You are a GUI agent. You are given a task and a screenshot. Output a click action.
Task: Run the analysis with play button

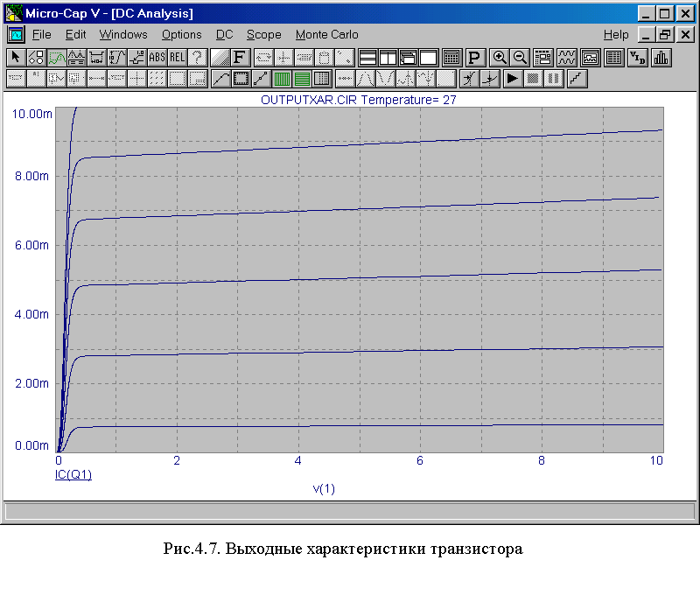click(x=513, y=79)
